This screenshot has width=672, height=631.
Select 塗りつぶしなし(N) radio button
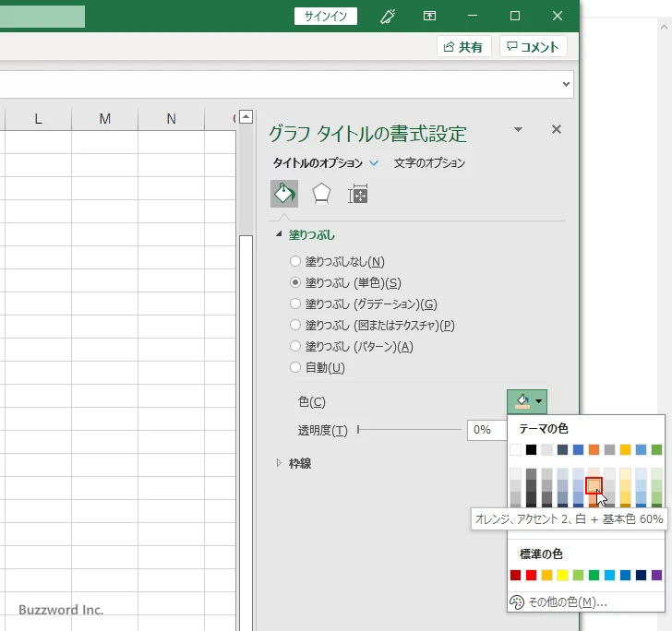tap(294, 261)
